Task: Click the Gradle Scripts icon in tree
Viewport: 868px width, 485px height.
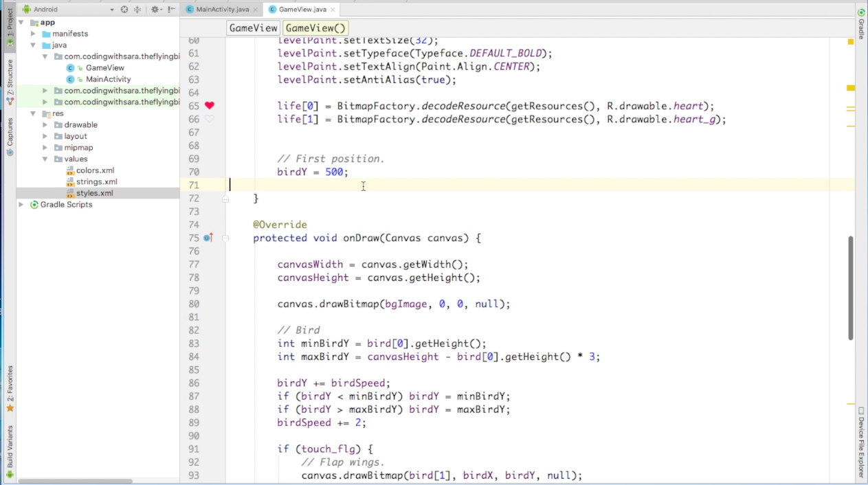Action: (x=34, y=205)
